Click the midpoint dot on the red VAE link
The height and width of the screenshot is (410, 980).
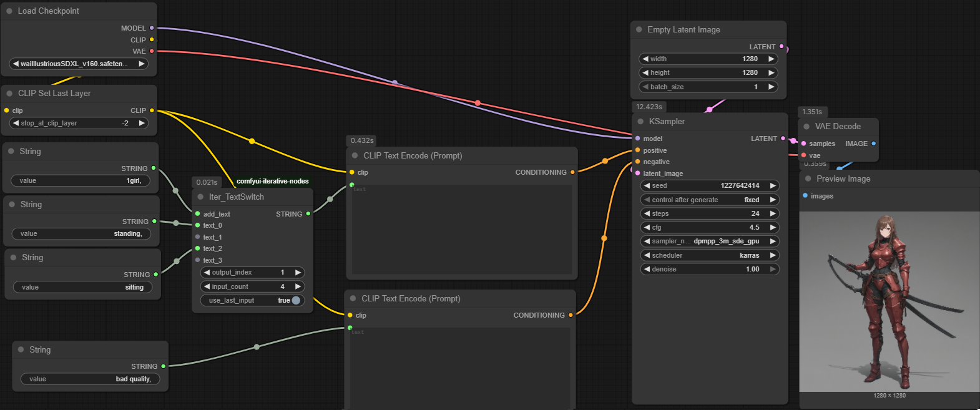point(478,103)
